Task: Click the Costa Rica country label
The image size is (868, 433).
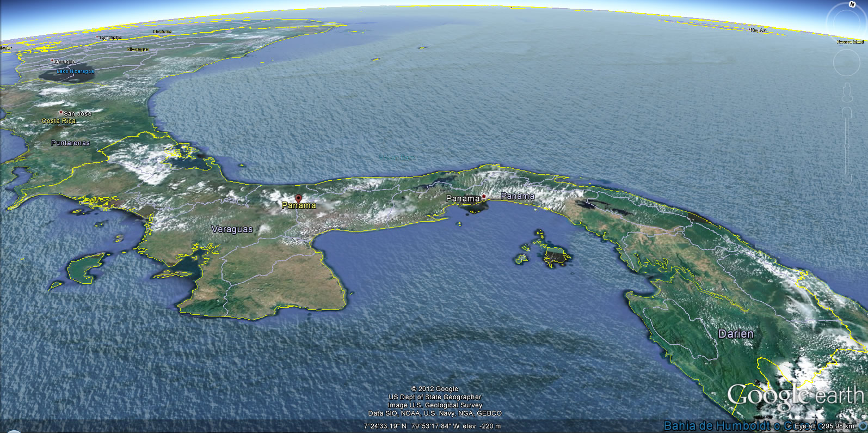Action: click(x=58, y=121)
